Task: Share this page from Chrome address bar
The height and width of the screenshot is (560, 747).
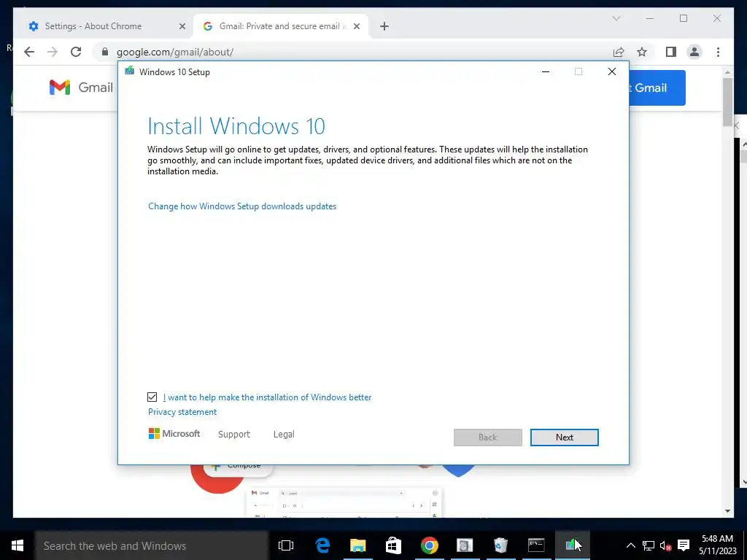Action: coord(619,52)
